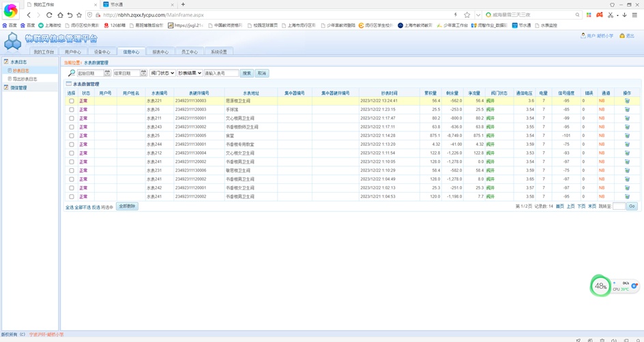
Task: Click delete icon in 水表221 row
Action: coord(627,101)
